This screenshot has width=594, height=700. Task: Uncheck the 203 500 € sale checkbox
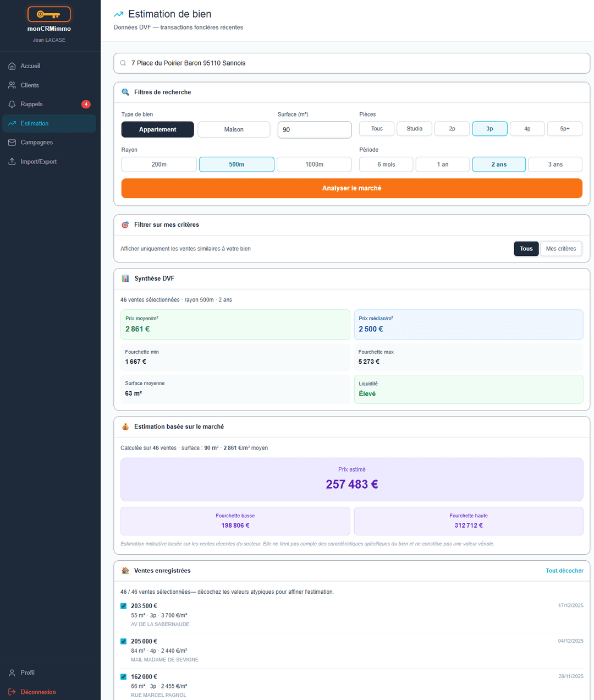123,606
